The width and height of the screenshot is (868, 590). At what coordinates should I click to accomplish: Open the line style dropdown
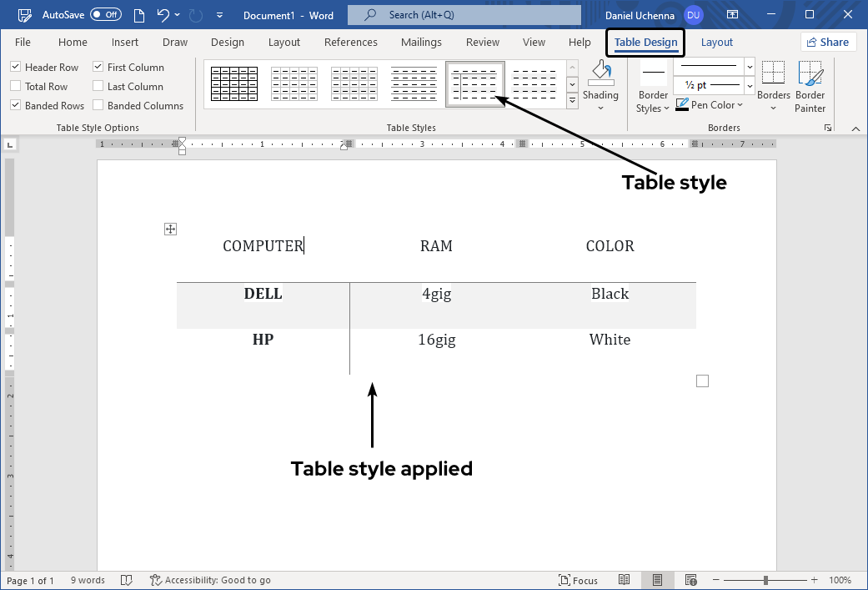(748, 67)
